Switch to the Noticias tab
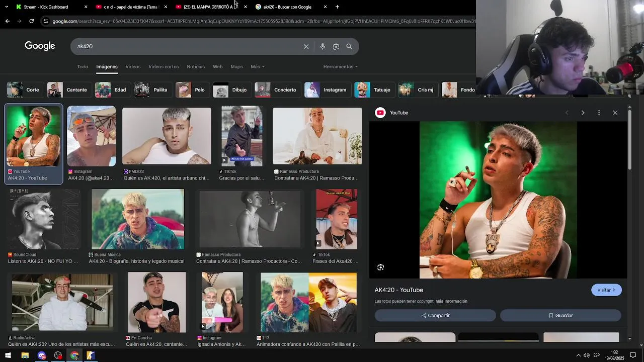Screen dimensions: 644x362 pos(196,67)
